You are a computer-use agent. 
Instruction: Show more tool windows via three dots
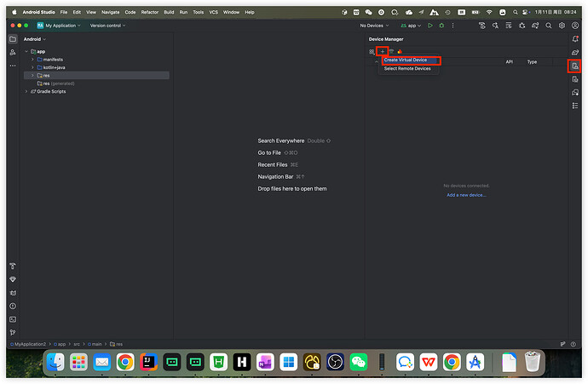click(x=13, y=66)
